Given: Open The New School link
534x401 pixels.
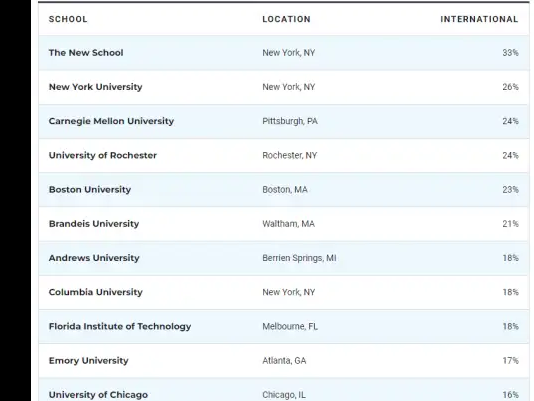Looking at the screenshot, I should coord(86,53).
